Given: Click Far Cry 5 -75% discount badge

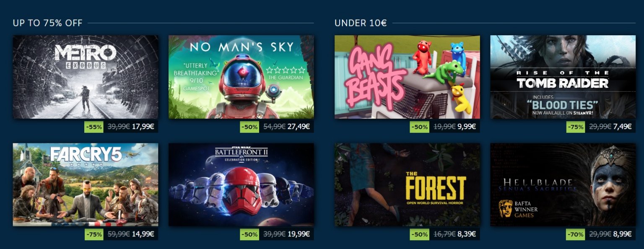Looking at the screenshot, I should coord(94,234).
